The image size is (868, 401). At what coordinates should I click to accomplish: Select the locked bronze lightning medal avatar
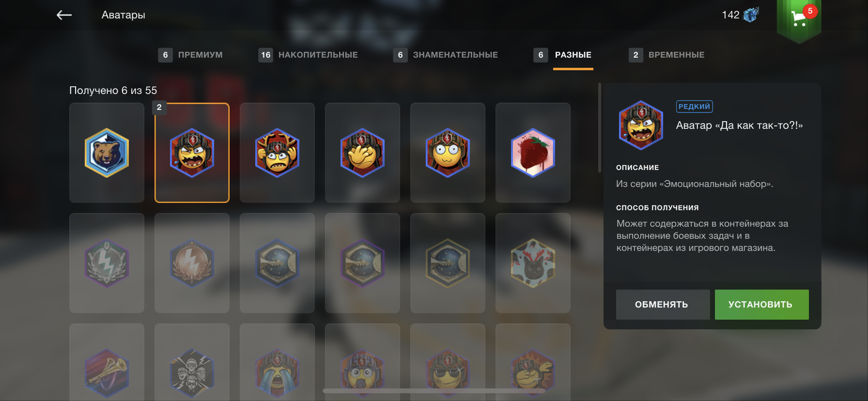(192, 263)
